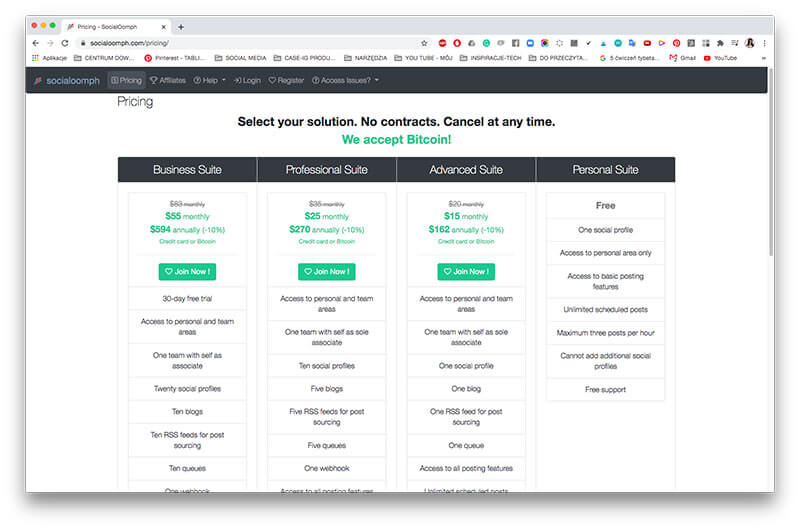Expand the Help dropdown menu
This screenshot has width=800, height=528.
[x=209, y=80]
